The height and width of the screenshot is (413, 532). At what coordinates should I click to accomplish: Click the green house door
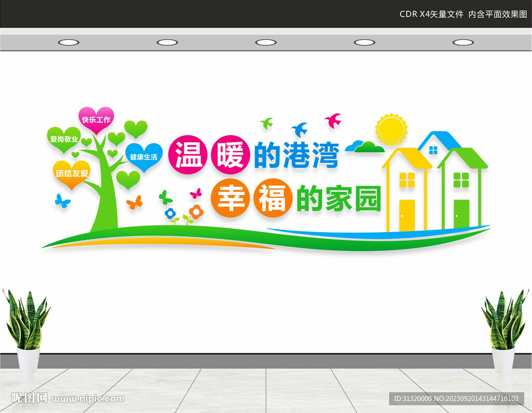[461, 215]
